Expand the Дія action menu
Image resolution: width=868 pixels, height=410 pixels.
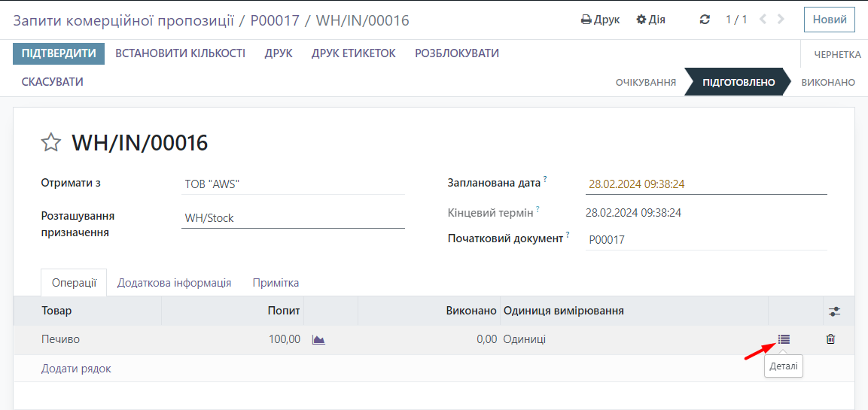pos(651,20)
